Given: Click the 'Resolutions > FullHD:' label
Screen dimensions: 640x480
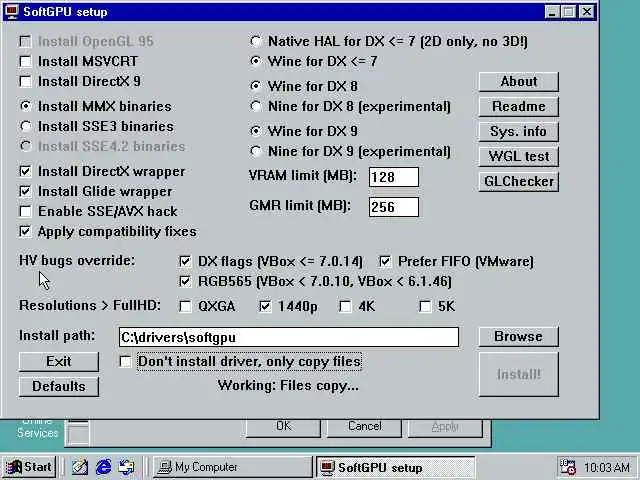Looking at the screenshot, I should [90, 306].
